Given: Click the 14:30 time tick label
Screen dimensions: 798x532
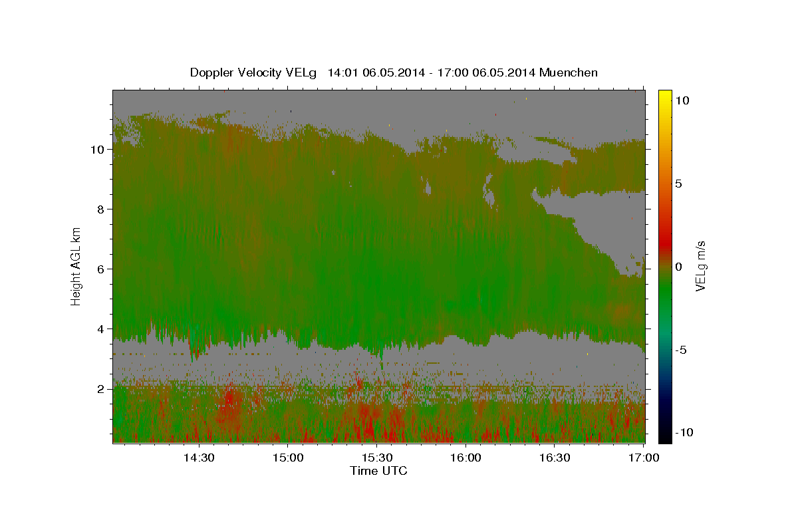Looking at the screenshot, I should 198,458.
